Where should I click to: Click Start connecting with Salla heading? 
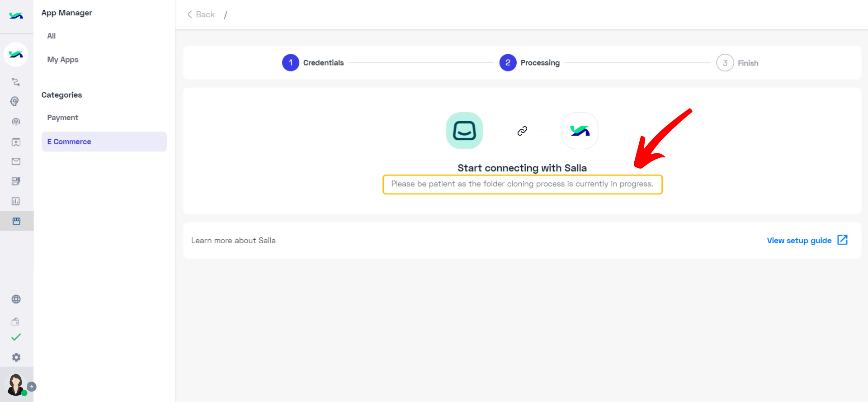(522, 168)
